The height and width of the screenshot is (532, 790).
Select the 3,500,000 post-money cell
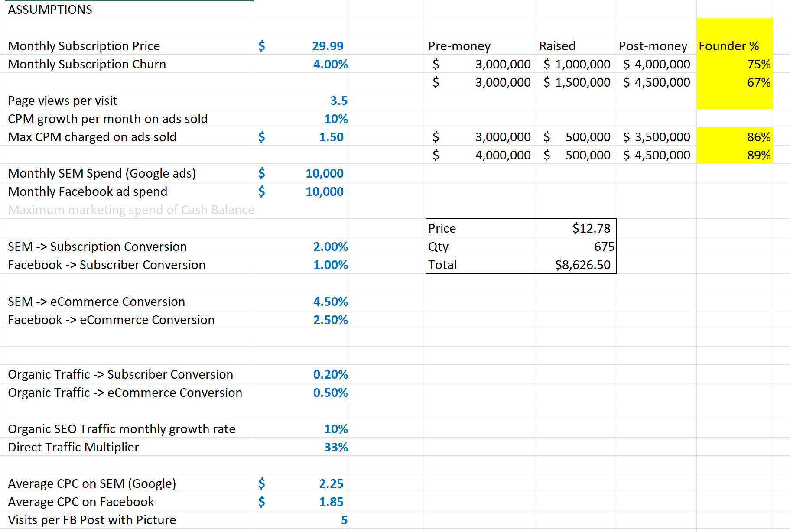point(657,136)
